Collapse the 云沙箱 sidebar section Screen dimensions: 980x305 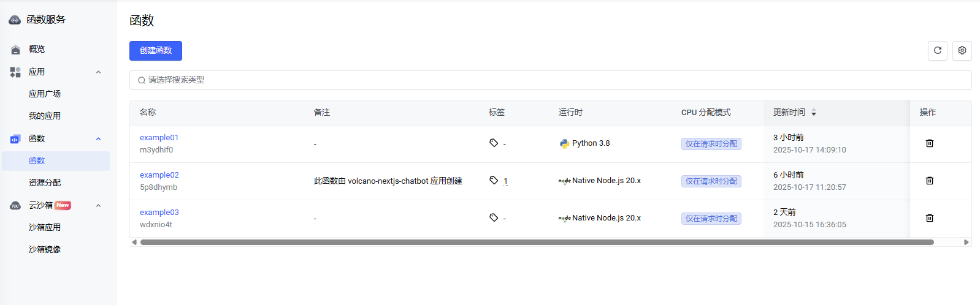(98, 206)
